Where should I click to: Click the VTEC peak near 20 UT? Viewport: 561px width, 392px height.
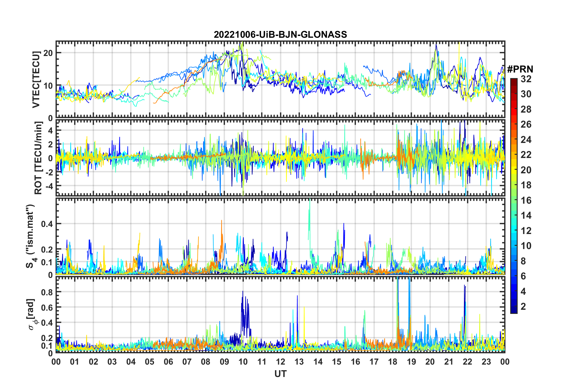click(436, 45)
